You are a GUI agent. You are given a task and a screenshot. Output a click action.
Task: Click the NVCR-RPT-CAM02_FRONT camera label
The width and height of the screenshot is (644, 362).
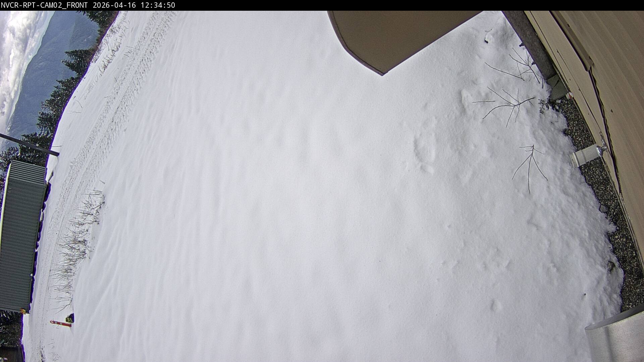44,5
